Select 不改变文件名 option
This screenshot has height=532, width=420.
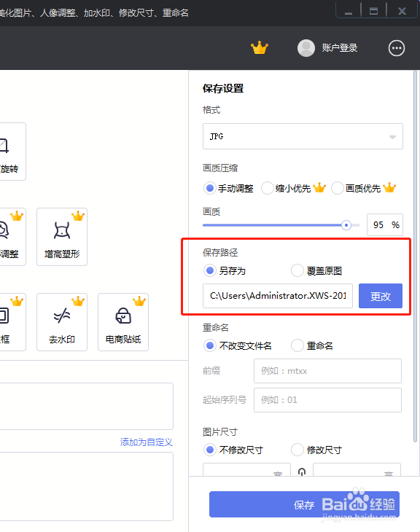(x=238, y=345)
